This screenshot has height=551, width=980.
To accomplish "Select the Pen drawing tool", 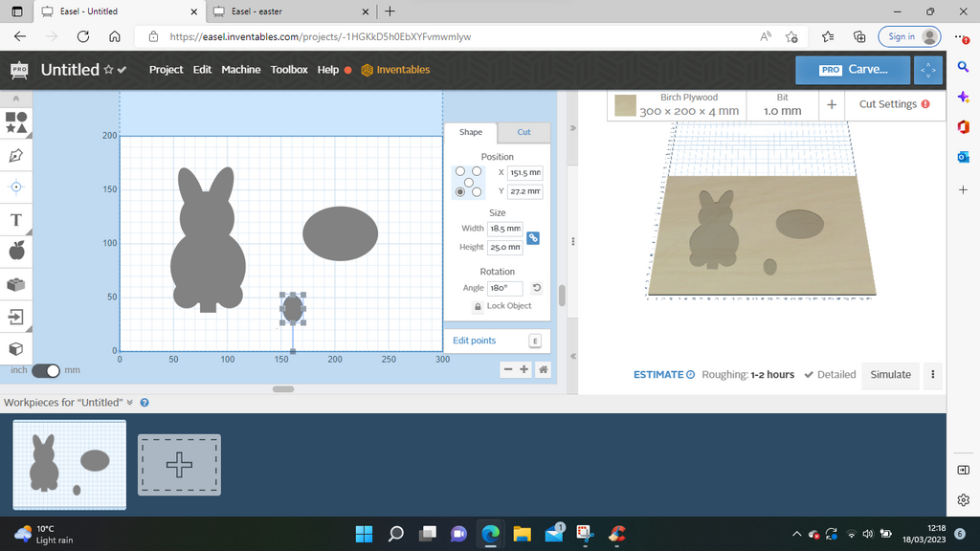I will (16, 155).
